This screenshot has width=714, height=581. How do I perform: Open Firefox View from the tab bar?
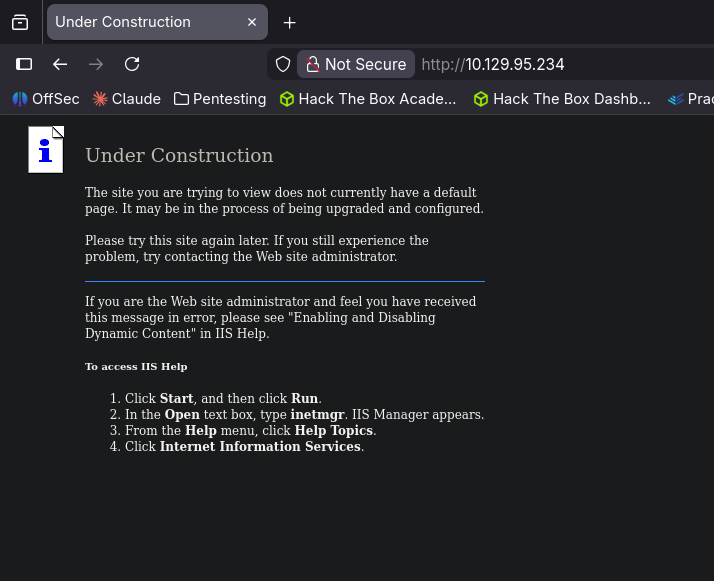point(20,22)
